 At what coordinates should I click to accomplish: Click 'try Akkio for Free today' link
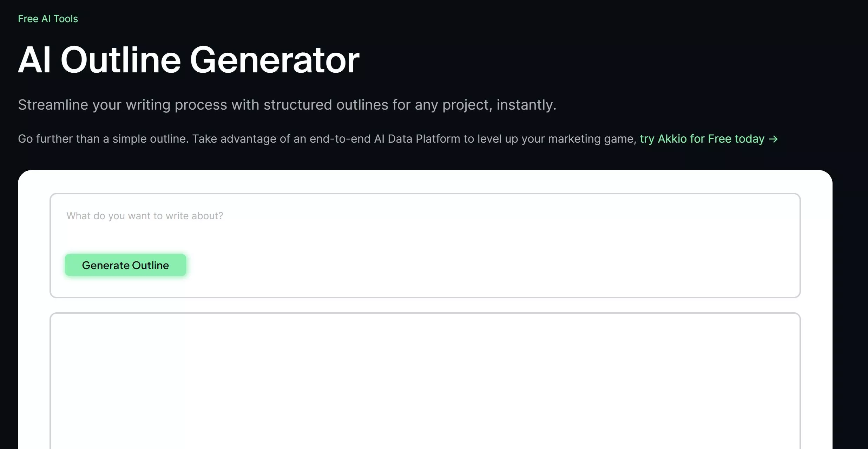(709, 138)
